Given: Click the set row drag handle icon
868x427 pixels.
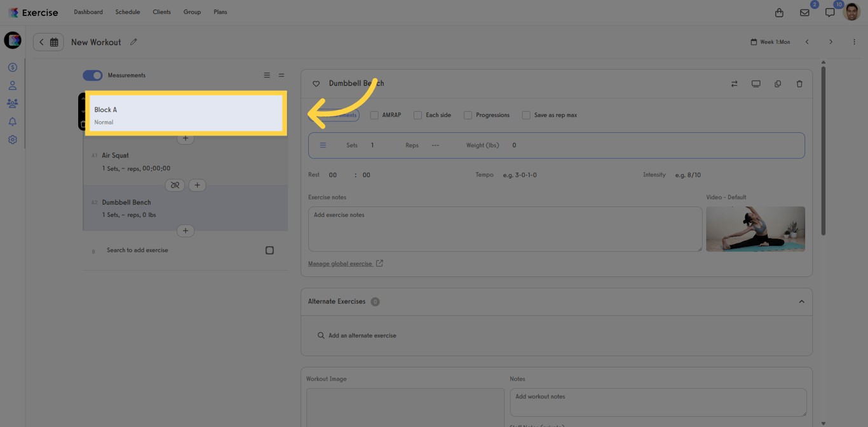Looking at the screenshot, I should pos(323,146).
